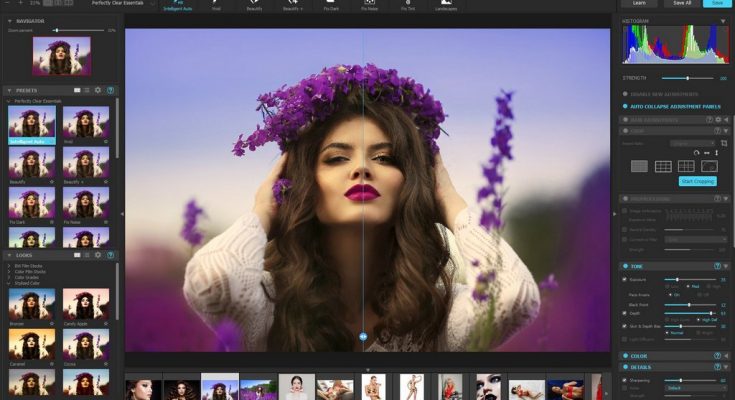The image size is (735, 400).
Task: Apply the Beautify preset from the top toolbar
Action: (x=252, y=5)
